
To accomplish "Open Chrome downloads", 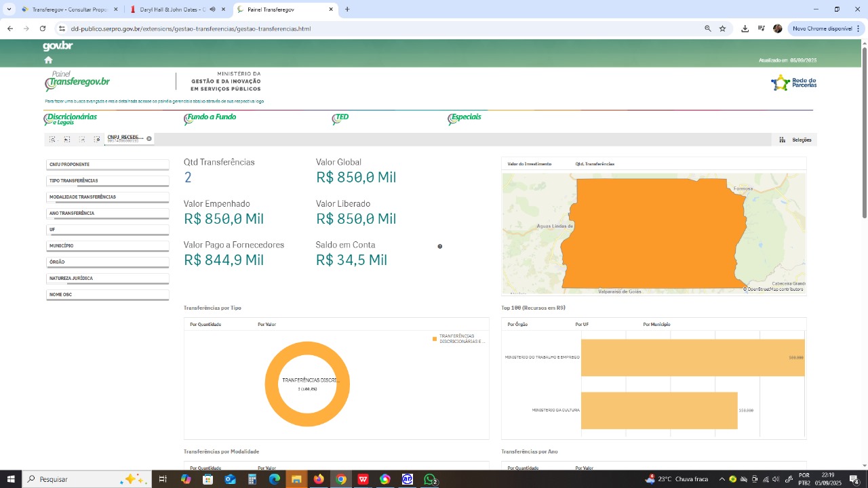I will pos(745,28).
